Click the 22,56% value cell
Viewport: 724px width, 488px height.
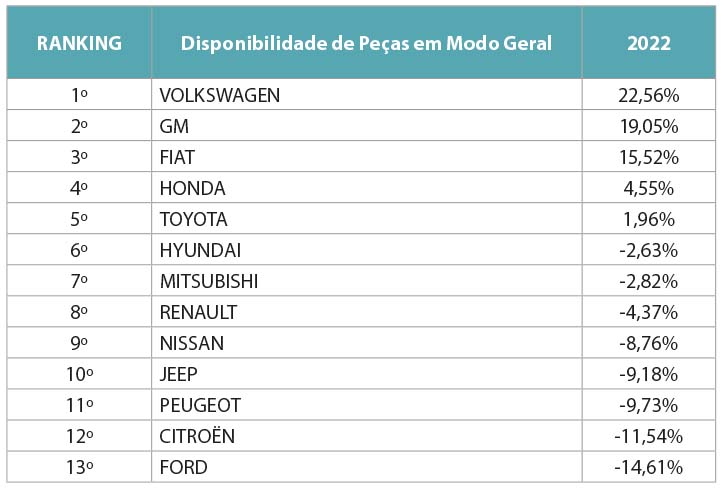tap(648, 96)
